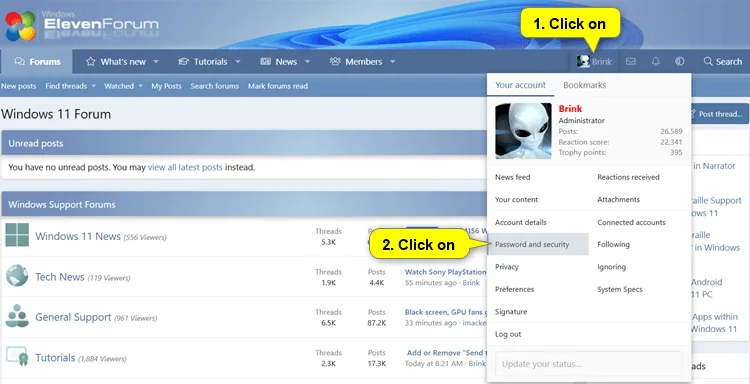Click the Tutorials certificate icon
Screen dimensions: 750x384
(x=17, y=356)
